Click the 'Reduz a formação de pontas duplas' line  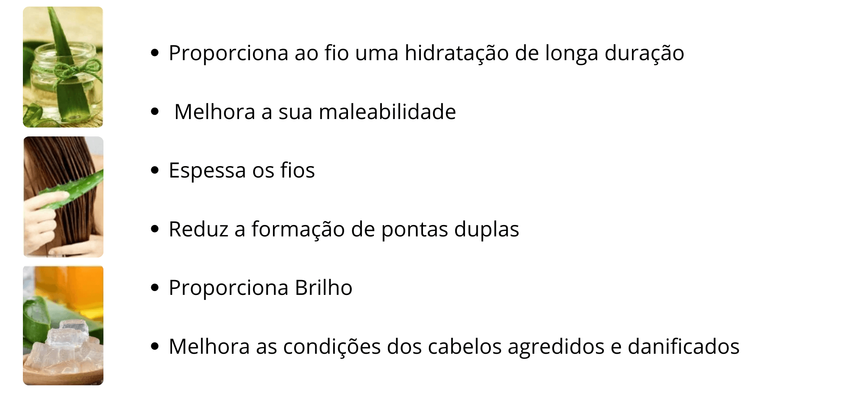(x=344, y=229)
